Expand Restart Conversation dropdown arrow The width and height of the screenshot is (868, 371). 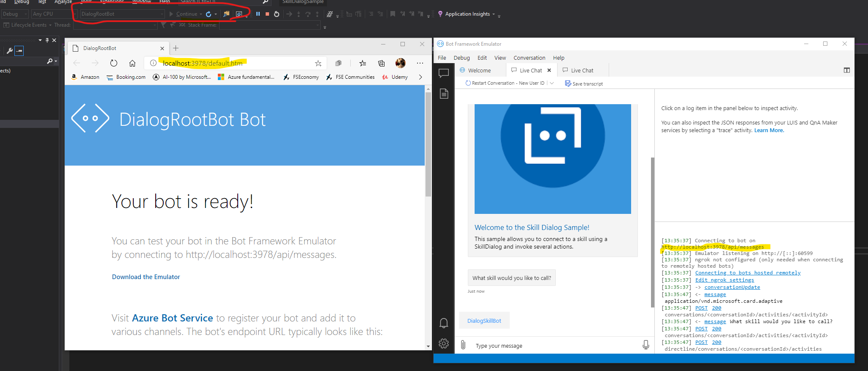pos(552,83)
